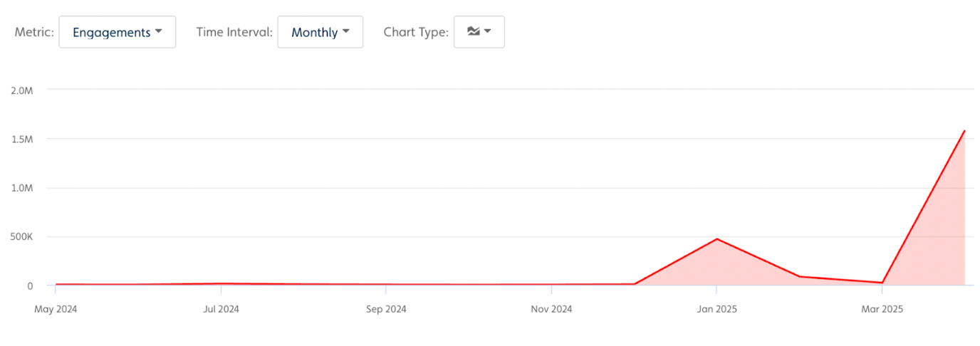The height and width of the screenshot is (346, 980).
Task: Click the Jul 2024 data point on line
Action: point(221,283)
